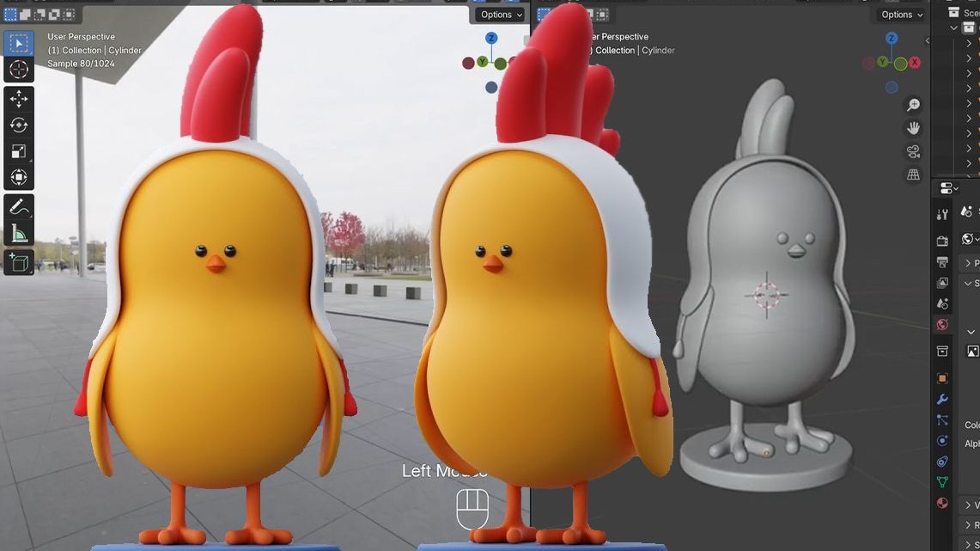Activate the Annotate tool

coord(20,206)
